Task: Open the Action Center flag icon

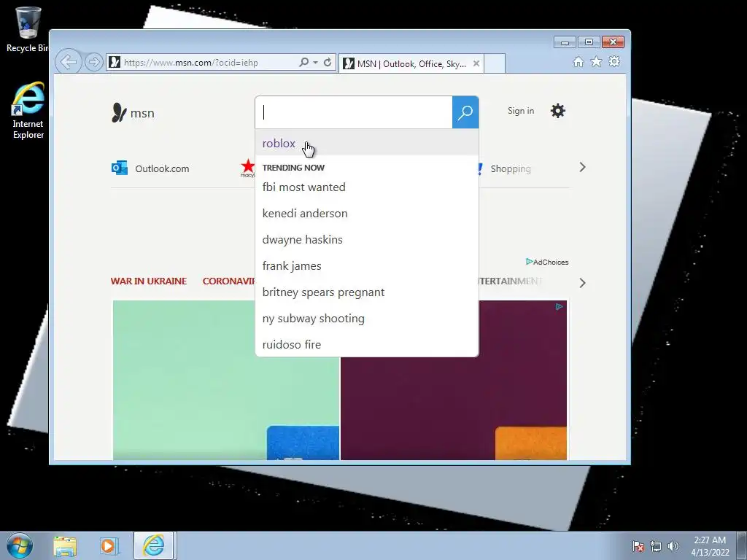Action: click(638, 546)
